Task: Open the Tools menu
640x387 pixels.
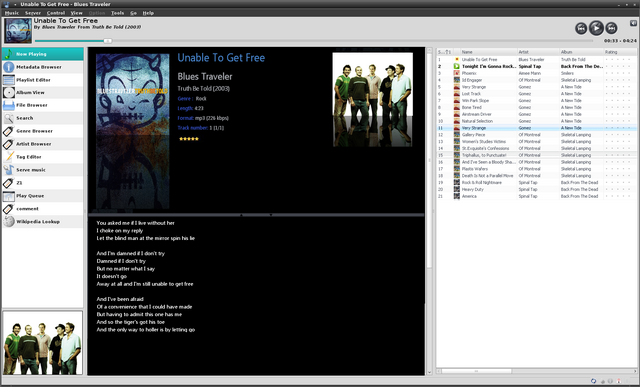Action: click(x=117, y=13)
